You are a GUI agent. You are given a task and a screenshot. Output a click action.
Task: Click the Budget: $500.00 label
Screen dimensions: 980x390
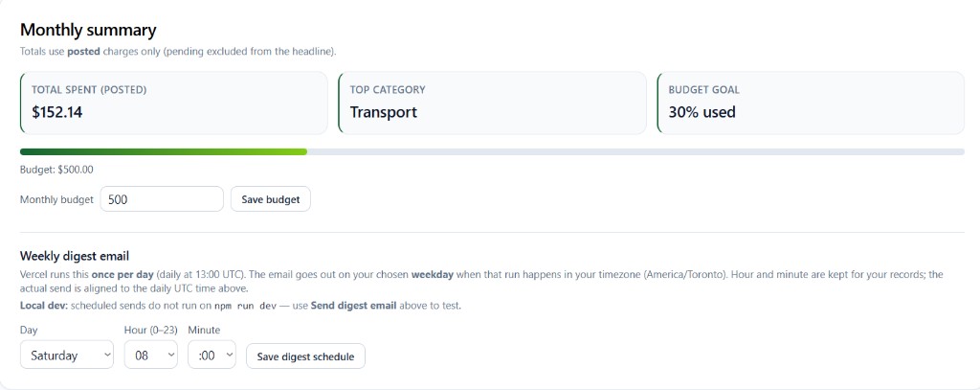(56, 170)
